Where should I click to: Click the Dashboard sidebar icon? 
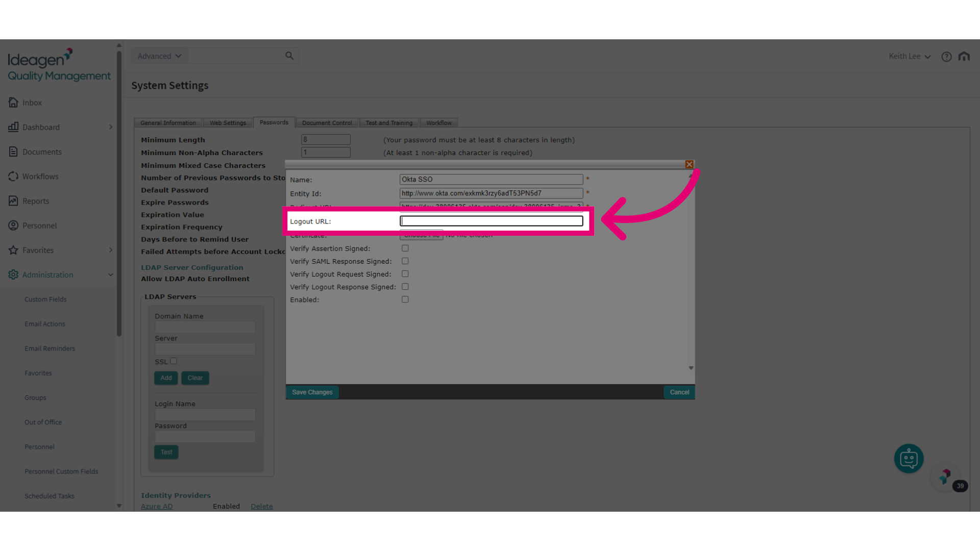pyautogui.click(x=13, y=127)
